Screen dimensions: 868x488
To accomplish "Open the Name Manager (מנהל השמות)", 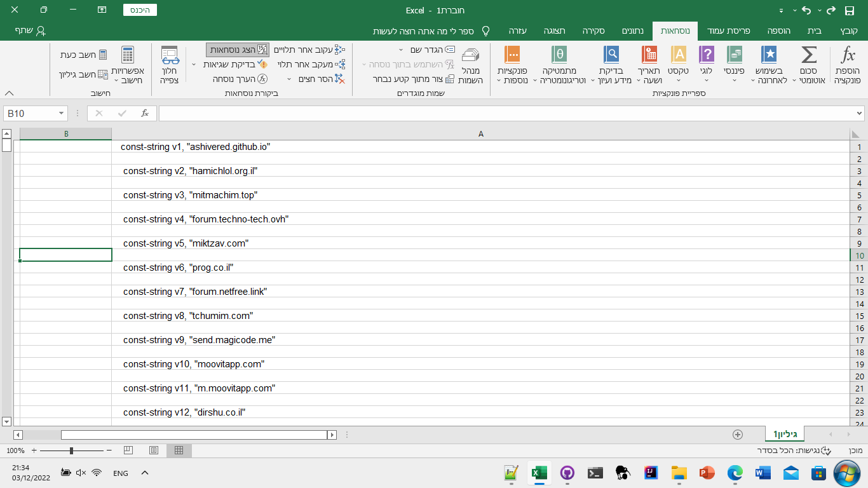I will (x=471, y=65).
